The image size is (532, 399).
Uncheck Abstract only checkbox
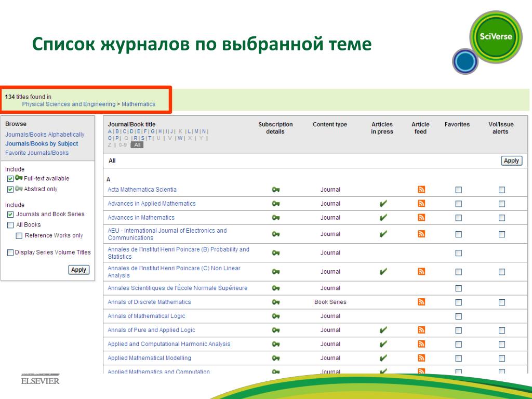tap(10, 189)
